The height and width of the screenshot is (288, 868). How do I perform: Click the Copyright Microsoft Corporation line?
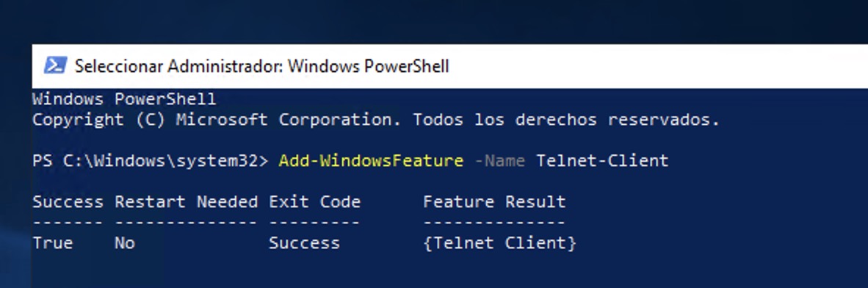click(x=376, y=120)
